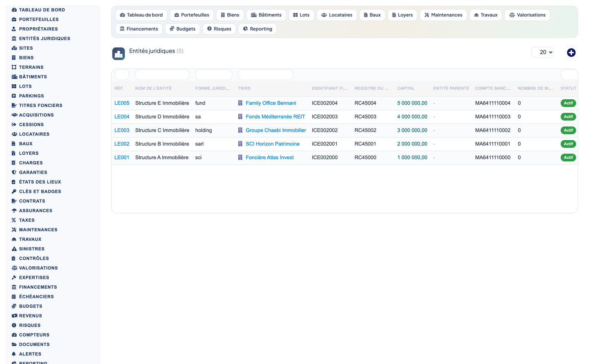
Task: Click the capital value 3 000 000,00
Action: click(412, 130)
